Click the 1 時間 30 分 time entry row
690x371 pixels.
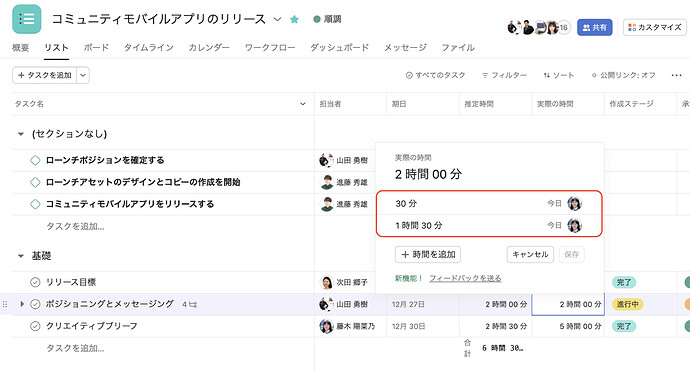coord(488,225)
